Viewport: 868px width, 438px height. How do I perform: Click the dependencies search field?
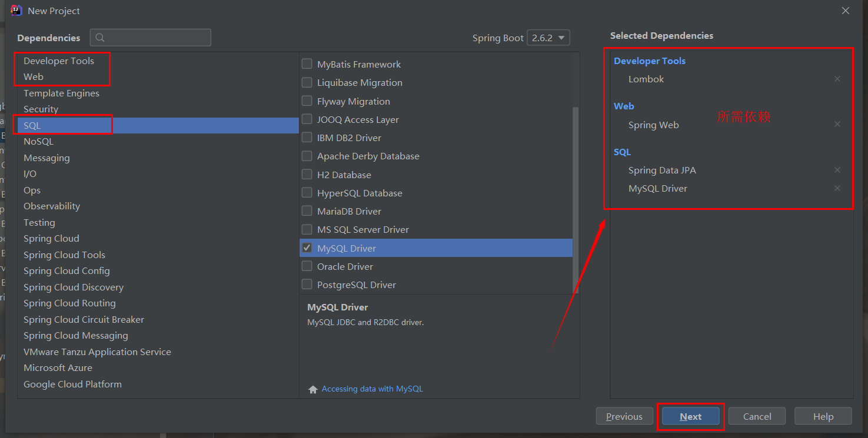point(151,38)
